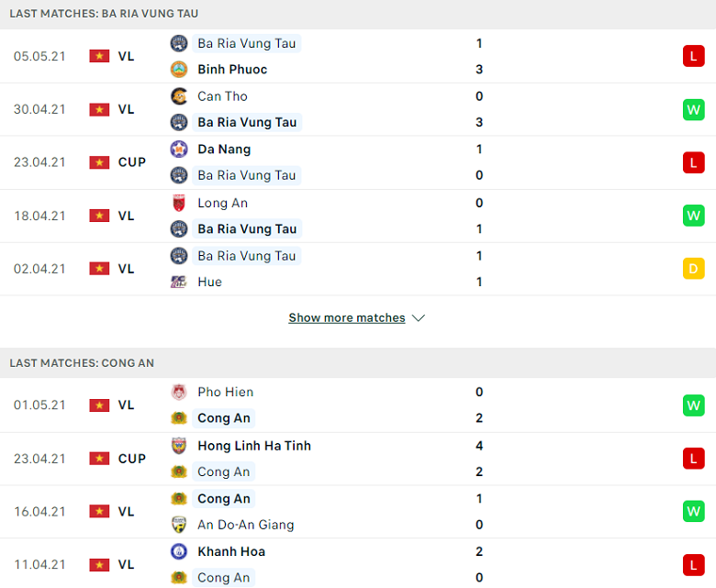The height and width of the screenshot is (588, 716).
Task: Click the An Do-An Giang logo
Action: 179,525
